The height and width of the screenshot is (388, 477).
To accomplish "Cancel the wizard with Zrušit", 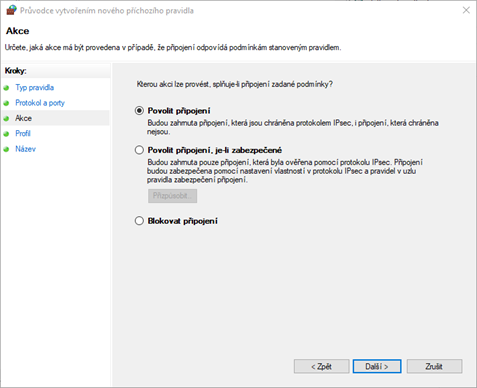I will point(434,366).
